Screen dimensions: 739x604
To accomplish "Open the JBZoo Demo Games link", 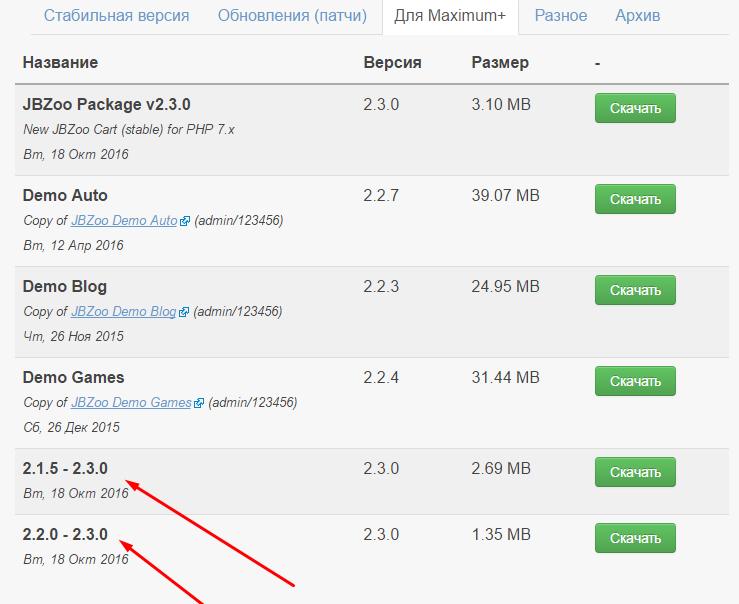I will pyautogui.click(x=131, y=402).
